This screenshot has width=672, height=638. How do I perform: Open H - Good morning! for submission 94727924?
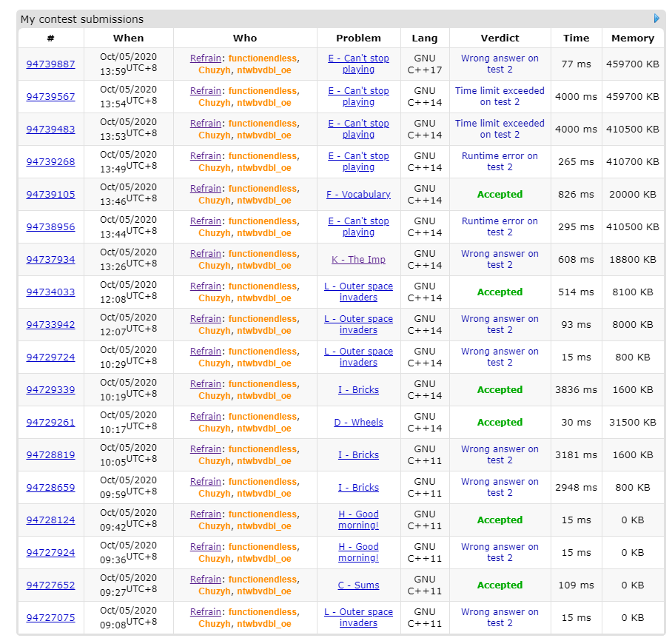[x=358, y=552]
